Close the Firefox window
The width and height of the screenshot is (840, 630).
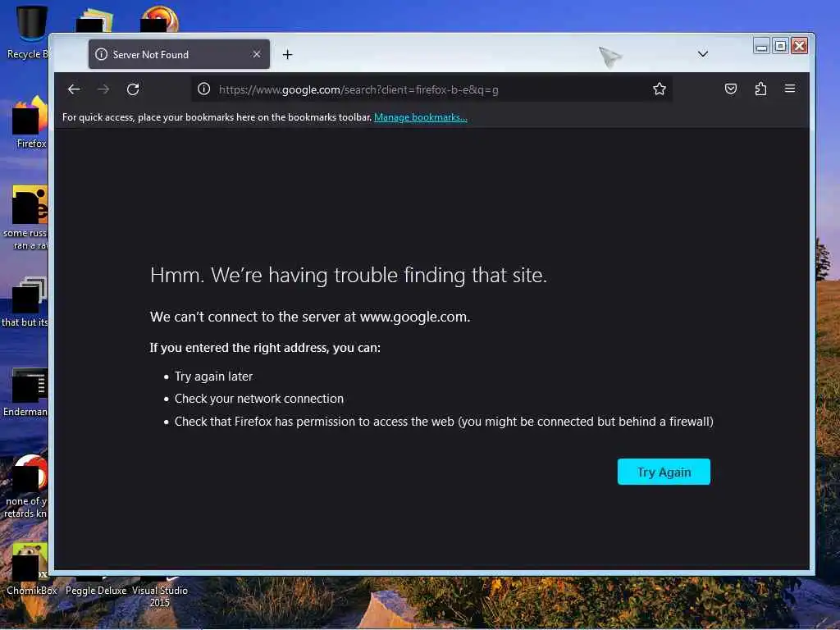click(799, 47)
